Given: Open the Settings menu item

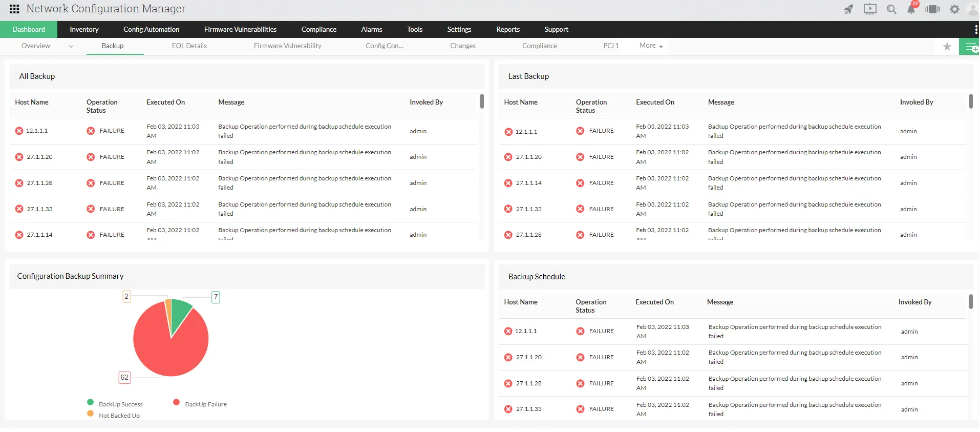Looking at the screenshot, I should point(459,29).
